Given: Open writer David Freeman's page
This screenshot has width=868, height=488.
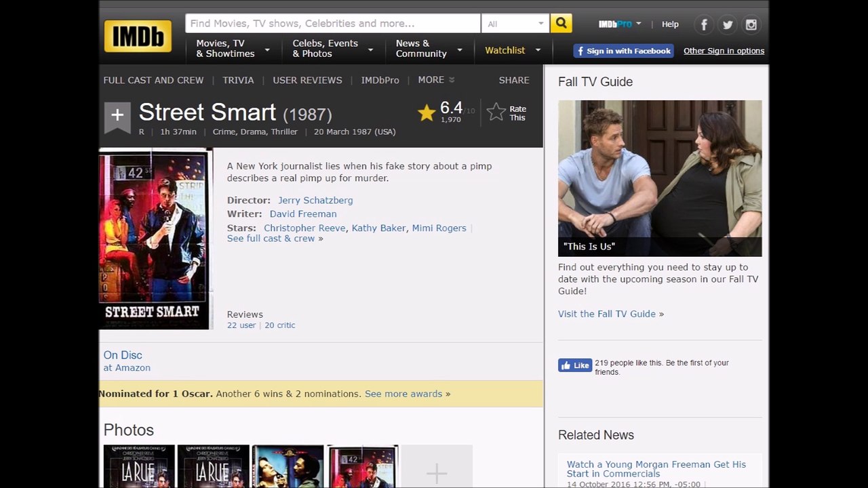Looking at the screenshot, I should coord(303,214).
